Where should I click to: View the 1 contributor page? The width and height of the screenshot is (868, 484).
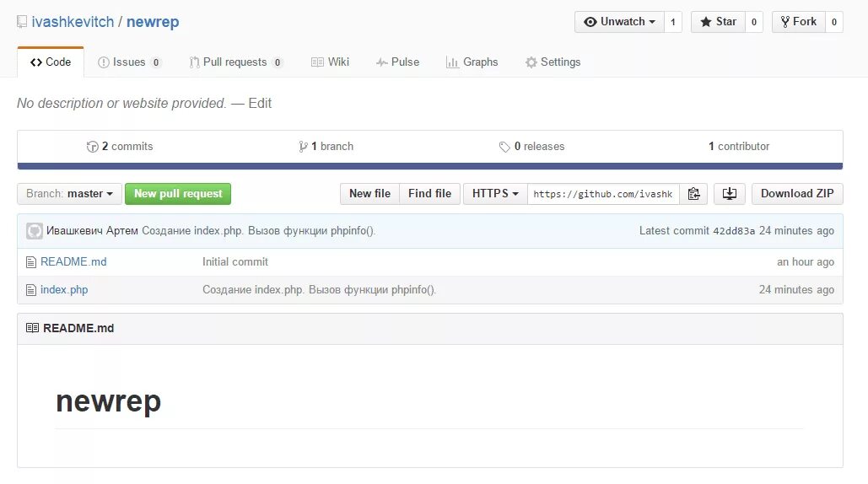pos(738,147)
